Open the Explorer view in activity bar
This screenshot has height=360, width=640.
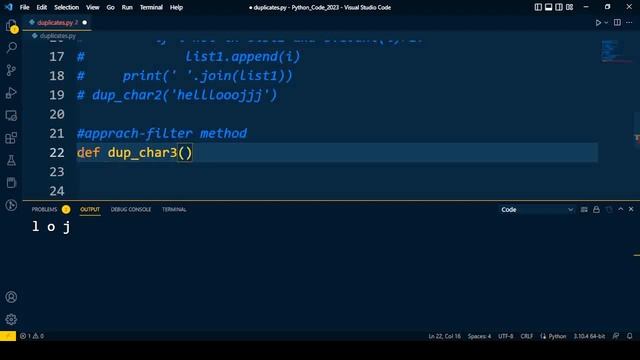[x=11, y=26]
